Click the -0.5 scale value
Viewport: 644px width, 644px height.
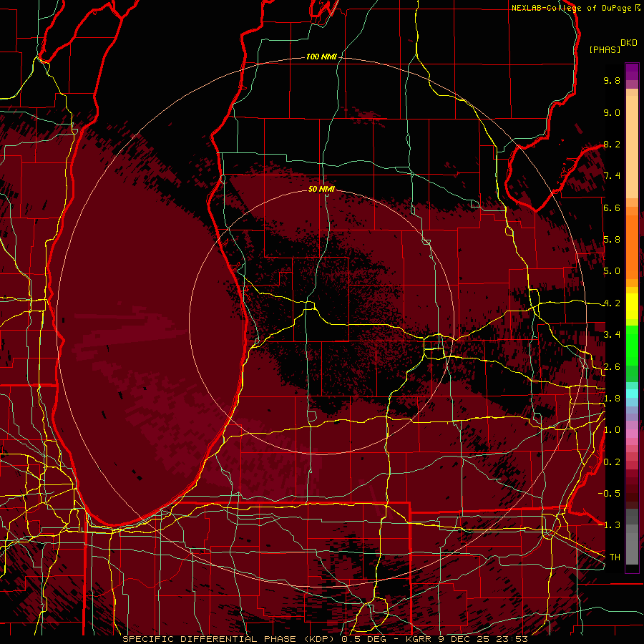[x=609, y=494]
